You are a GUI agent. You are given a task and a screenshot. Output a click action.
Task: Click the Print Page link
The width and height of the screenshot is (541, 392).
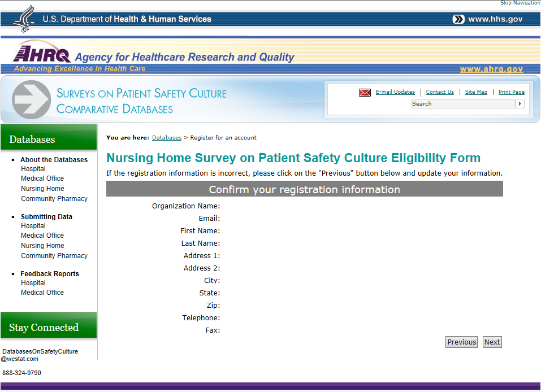(x=511, y=92)
